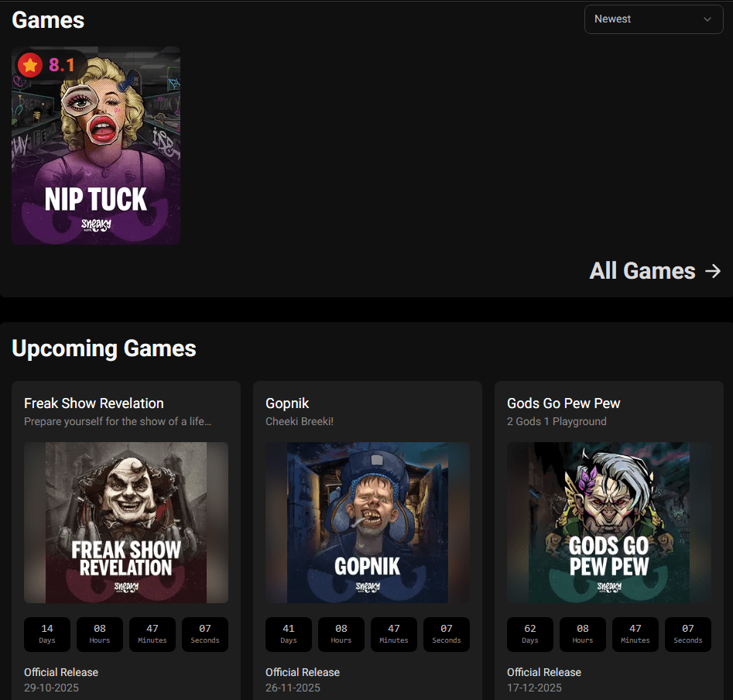Click the star rating icon on Nip Tuck
The width and height of the screenshot is (733, 700).
click(30, 65)
